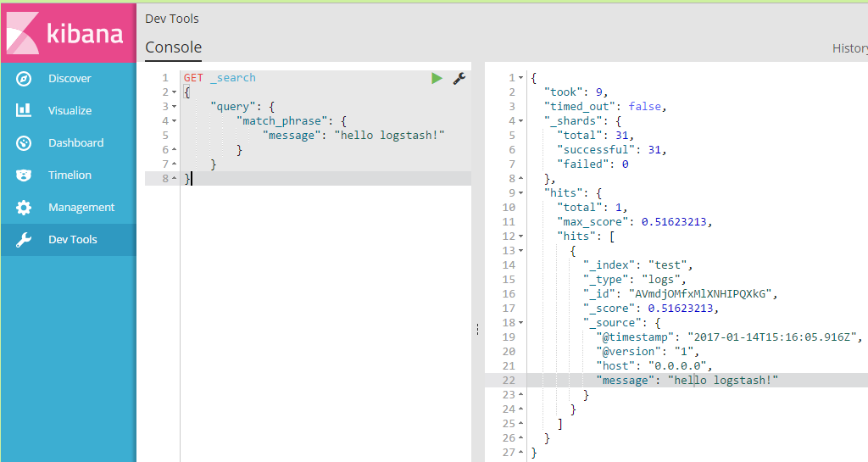The height and width of the screenshot is (462, 868).
Task: Click "hello logstash!" value in request editor
Action: point(389,136)
